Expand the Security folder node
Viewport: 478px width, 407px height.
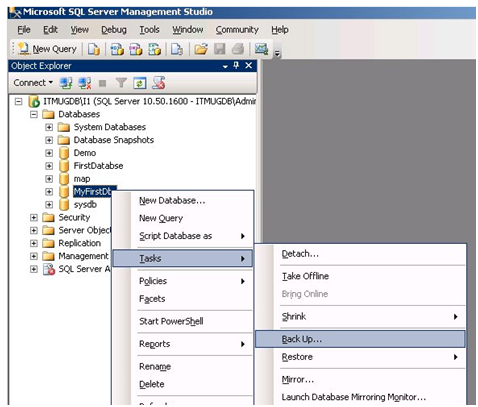point(34,218)
